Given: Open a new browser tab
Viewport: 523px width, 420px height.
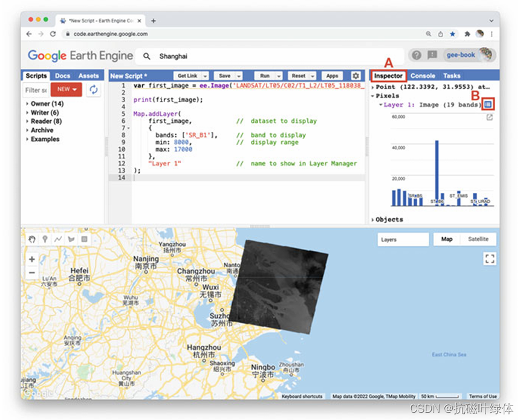Looking at the screenshot, I should tap(154, 21).
